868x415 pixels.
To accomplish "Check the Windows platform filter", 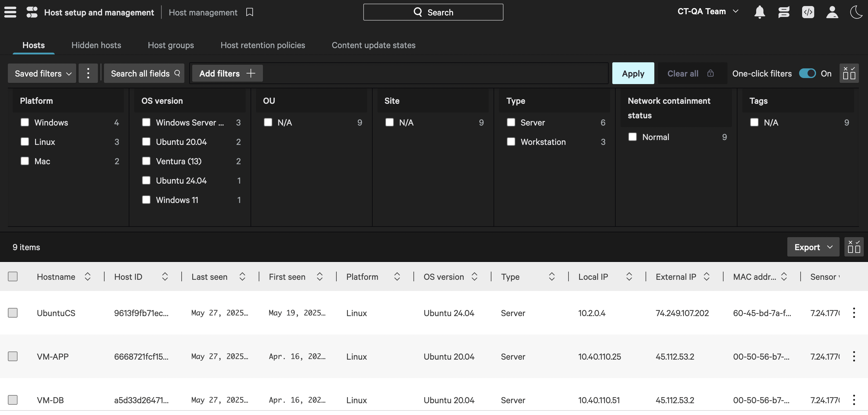I will coord(24,123).
